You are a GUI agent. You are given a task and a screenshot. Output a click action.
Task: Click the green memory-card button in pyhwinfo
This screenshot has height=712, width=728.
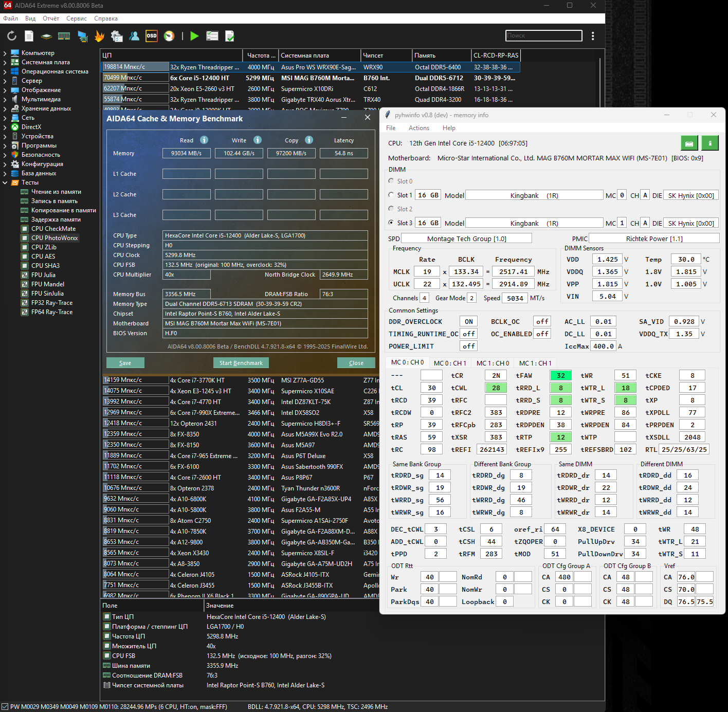[689, 143]
